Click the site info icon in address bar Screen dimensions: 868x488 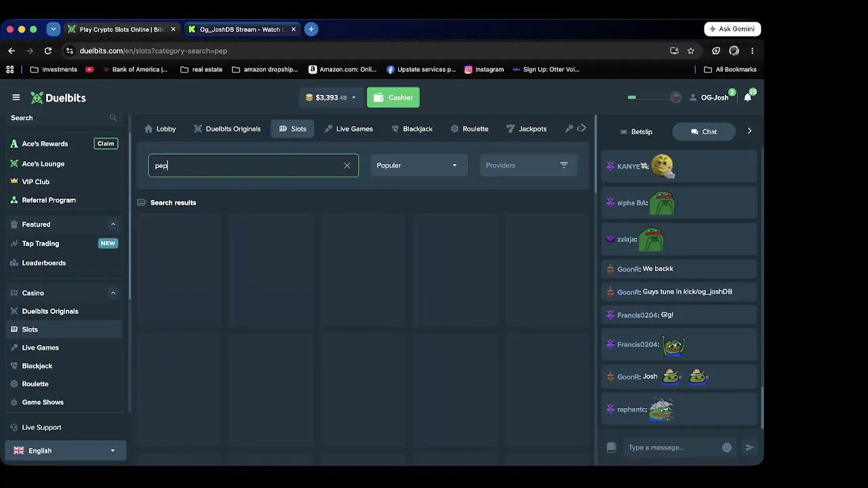pyautogui.click(x=69, y=51)
